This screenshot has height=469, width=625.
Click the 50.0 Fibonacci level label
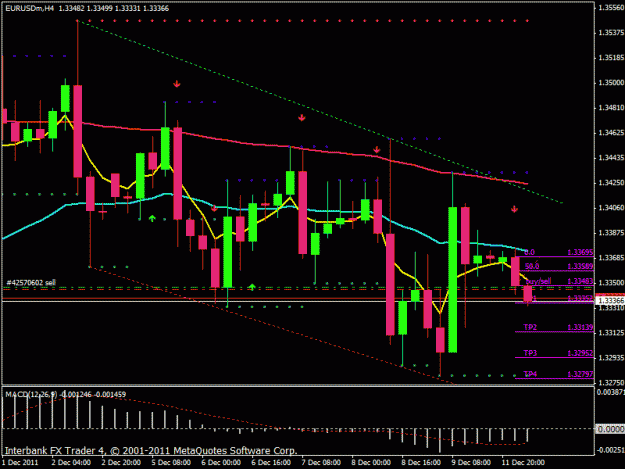(532, 266)
